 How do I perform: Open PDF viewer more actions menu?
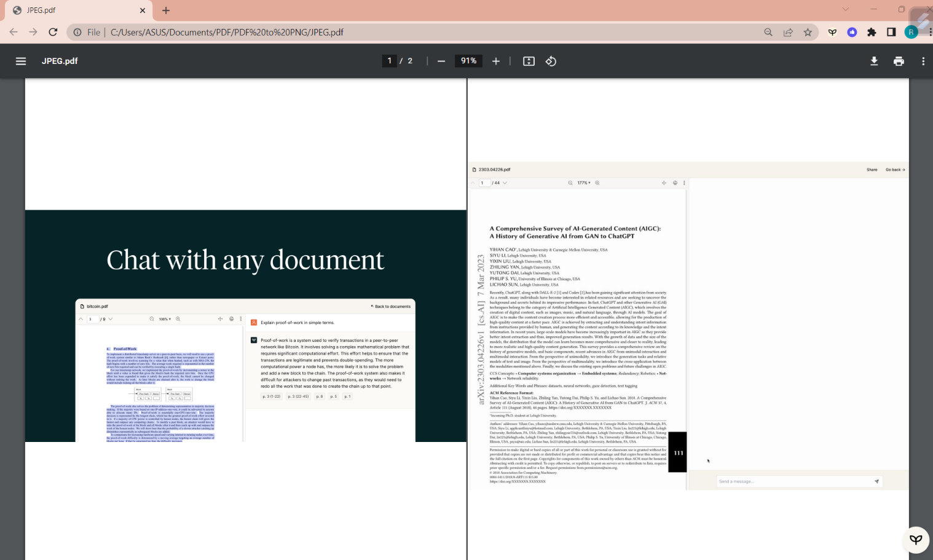[923, 61]
